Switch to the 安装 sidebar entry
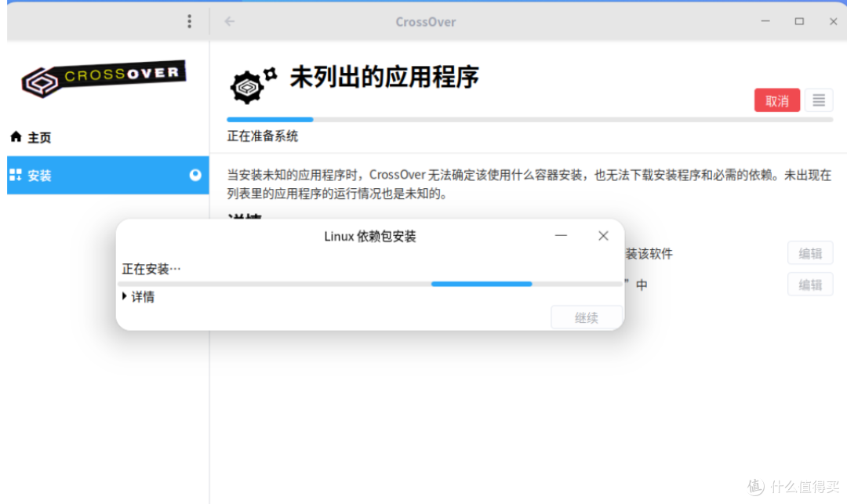Image resolution: width=847 pixels, height=504 pixels. 38,175
